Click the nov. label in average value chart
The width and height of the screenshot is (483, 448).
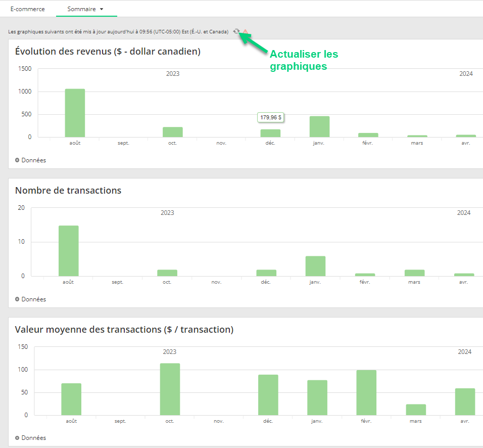(219, 421)
